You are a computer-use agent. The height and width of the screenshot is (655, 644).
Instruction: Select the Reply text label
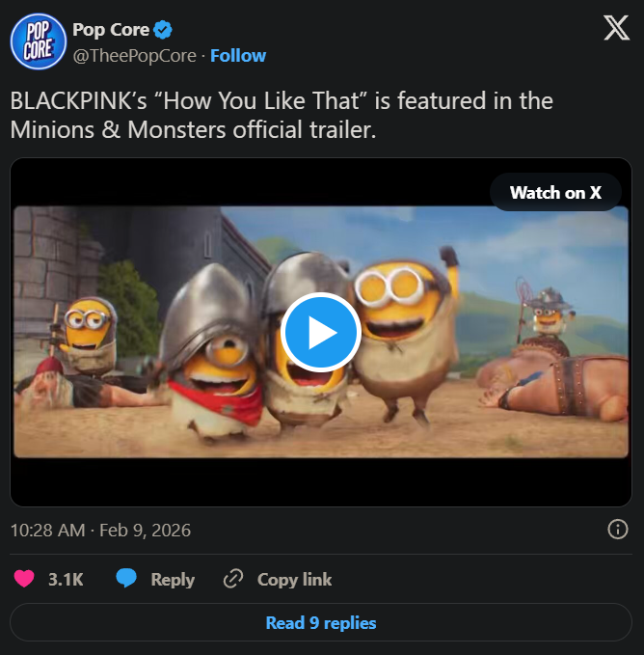(x=173, y=580)
